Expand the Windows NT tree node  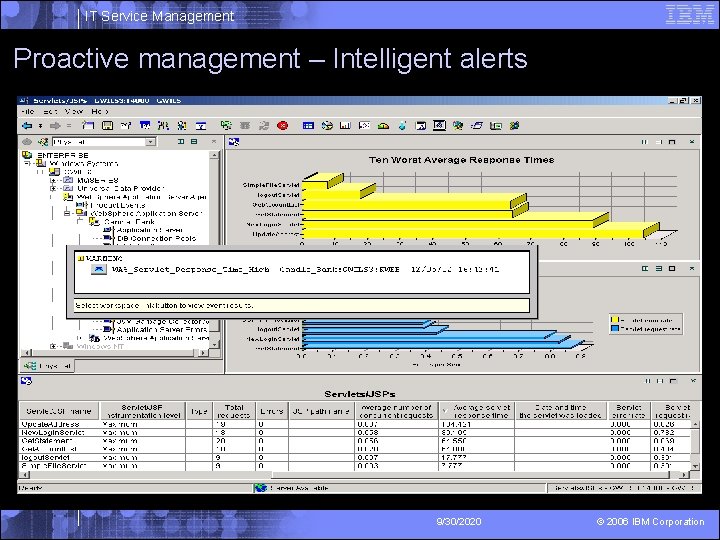tap(53, 346)
